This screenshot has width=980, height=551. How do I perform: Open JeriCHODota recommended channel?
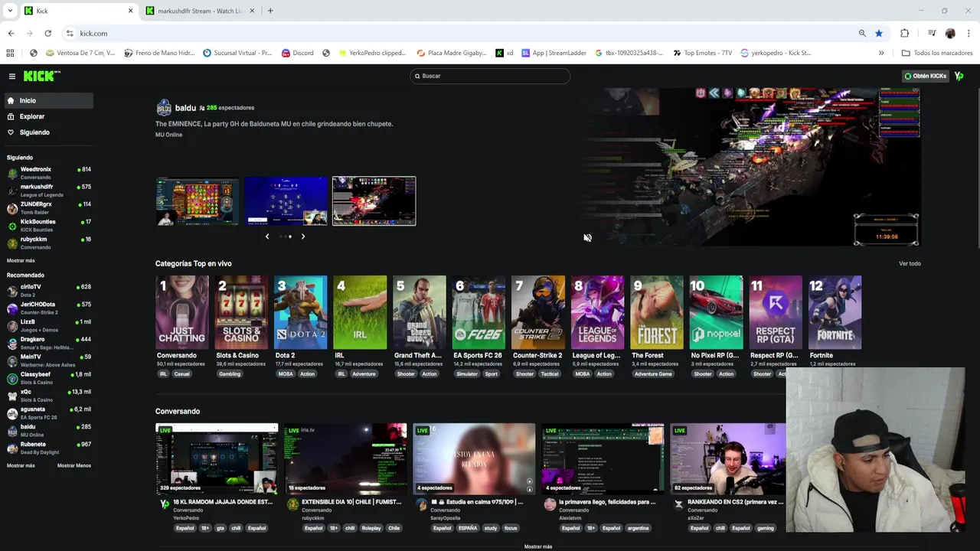click(48, 308)
